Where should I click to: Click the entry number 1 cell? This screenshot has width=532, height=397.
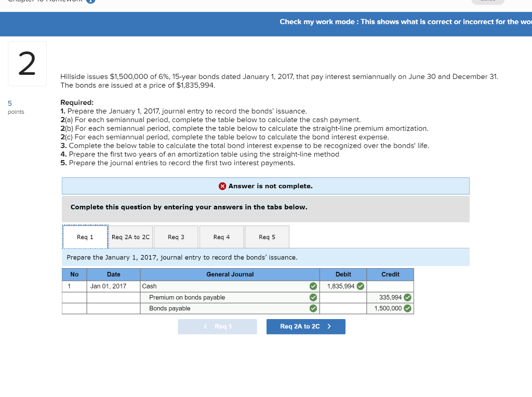(x=74, y=286)
